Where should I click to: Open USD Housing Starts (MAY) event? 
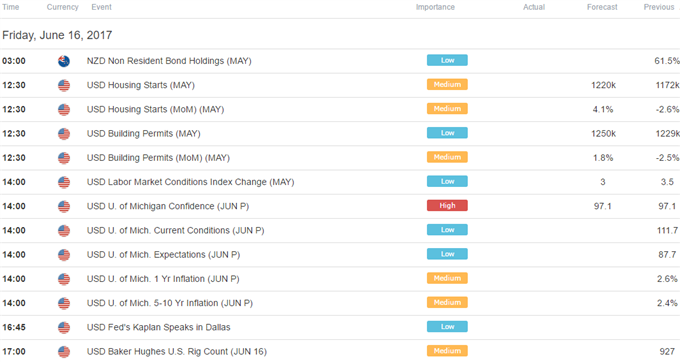pyautogui.click(x=141, y=85)
